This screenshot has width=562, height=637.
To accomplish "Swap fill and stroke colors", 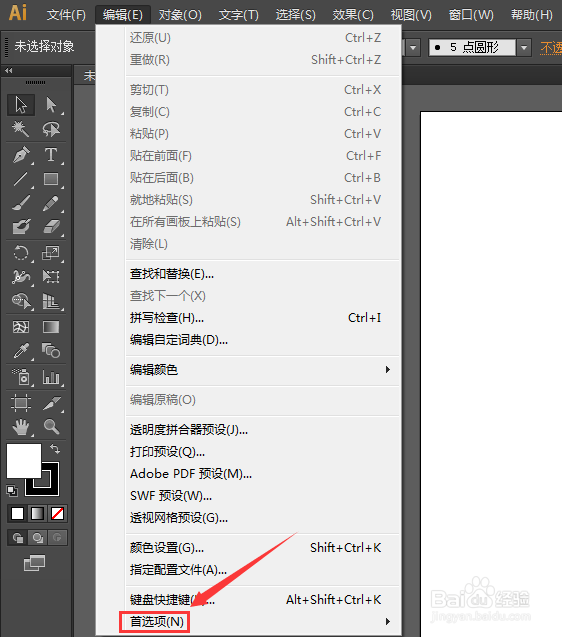I will point(55,448).
